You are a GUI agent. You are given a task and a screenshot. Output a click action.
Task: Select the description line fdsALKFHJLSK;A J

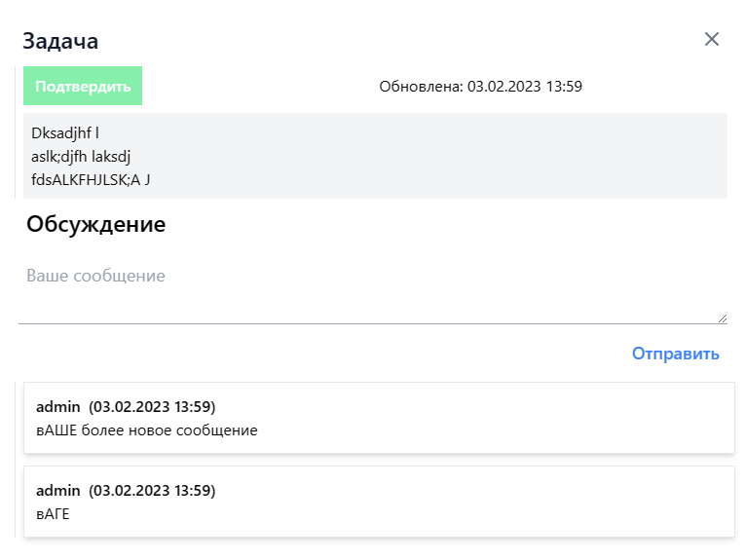point(91,178)
